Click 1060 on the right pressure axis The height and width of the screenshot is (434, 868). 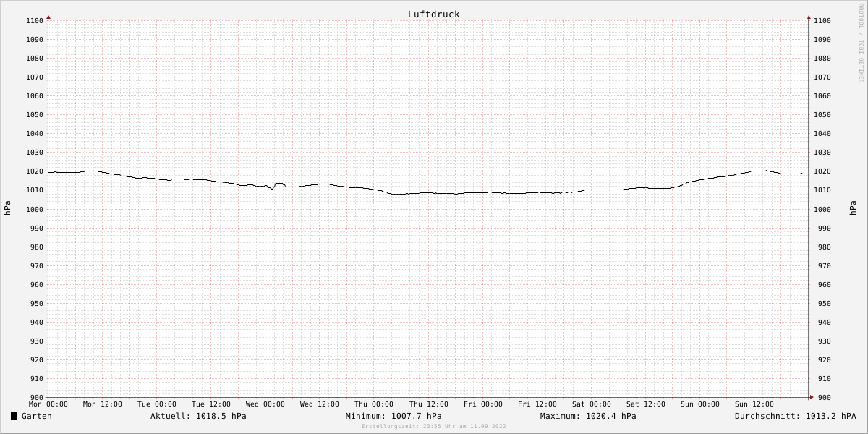pyautogui.click(x=822, y=96)
